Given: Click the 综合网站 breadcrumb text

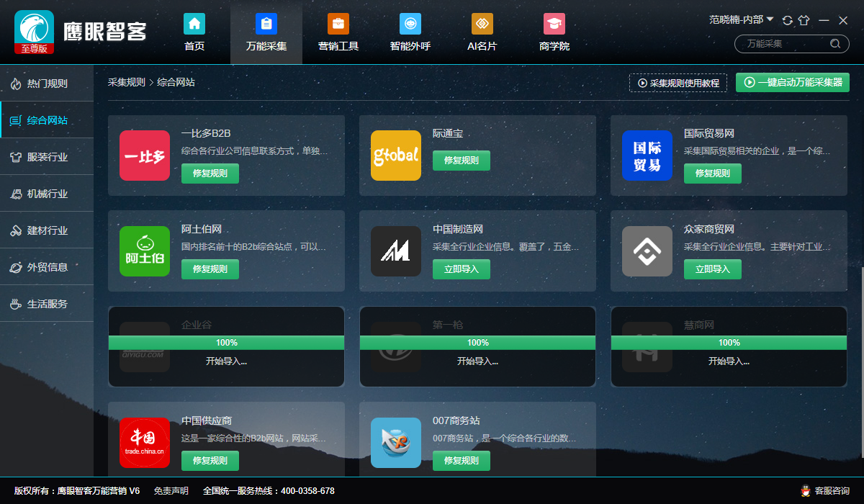Looking at the screenshot, I should pyautogui.click(x=176, y=83).
